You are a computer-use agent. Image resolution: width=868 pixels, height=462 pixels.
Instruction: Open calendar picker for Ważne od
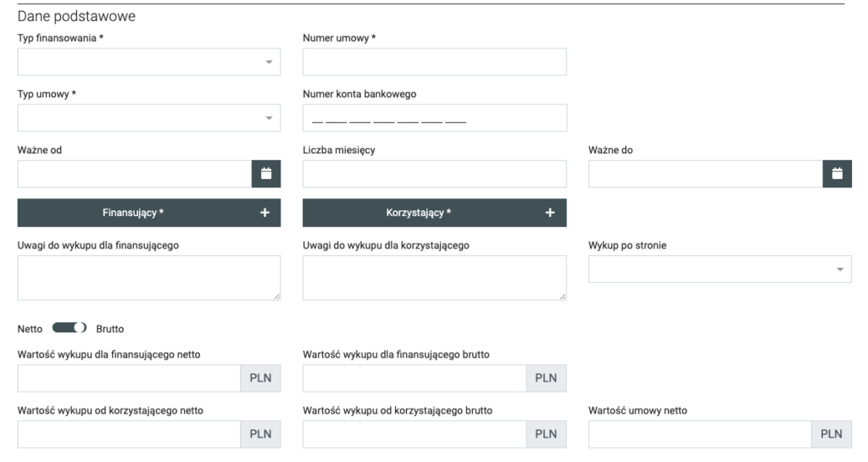click(x=265, y=174)
